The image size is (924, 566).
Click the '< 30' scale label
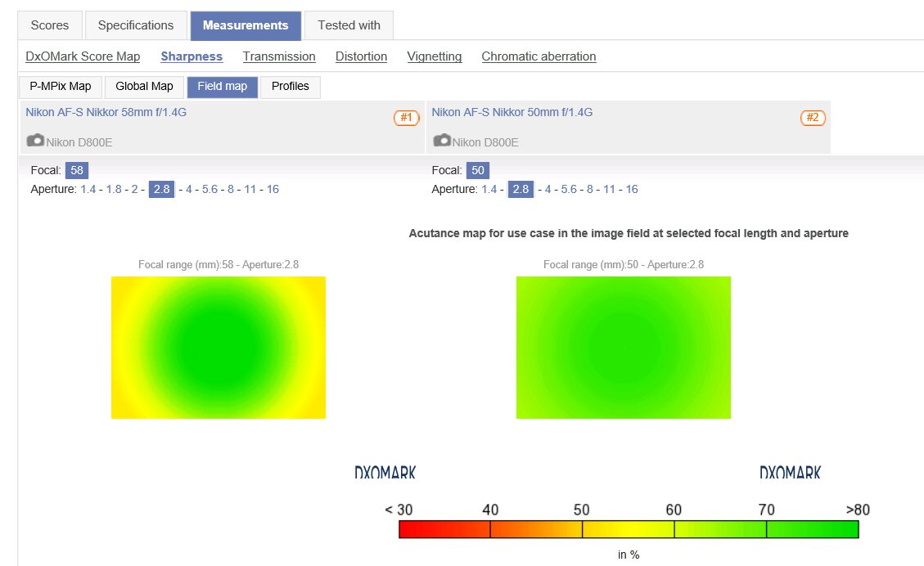(399, 510)
